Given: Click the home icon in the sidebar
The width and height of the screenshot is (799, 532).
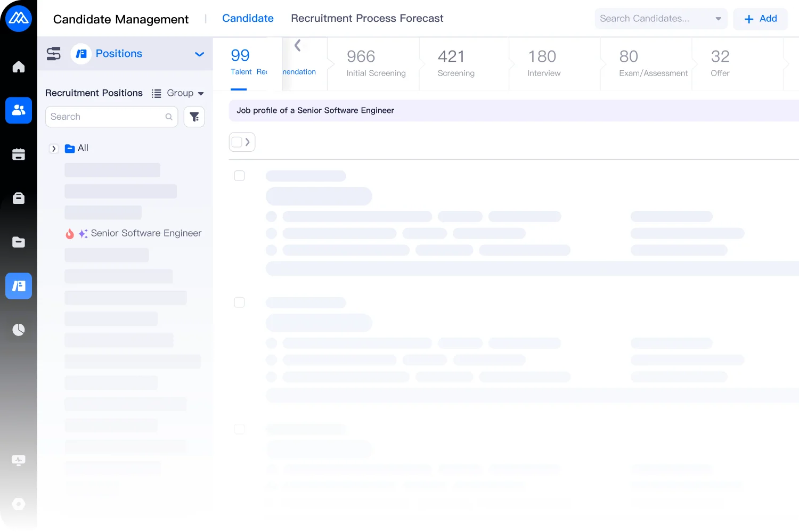Looking at the screenshot, I should point(19,67).
